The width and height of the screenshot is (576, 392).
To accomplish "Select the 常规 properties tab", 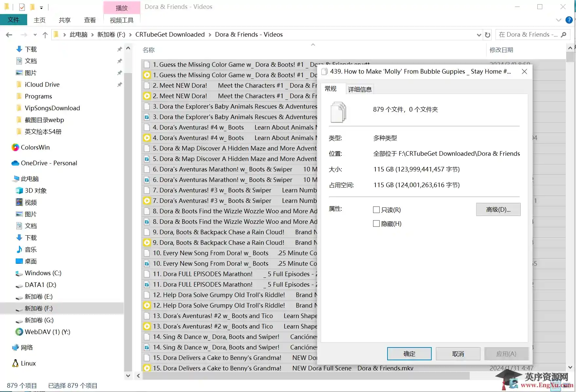I will click(331, 89).
